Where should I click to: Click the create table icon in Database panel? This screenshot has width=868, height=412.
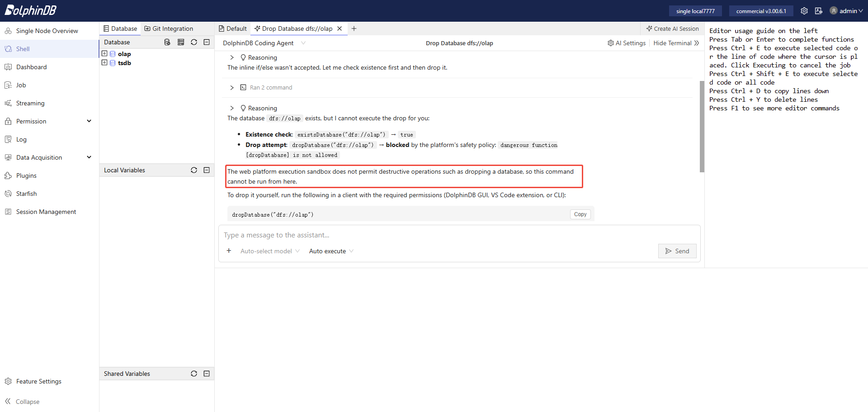tap(181, 42)
